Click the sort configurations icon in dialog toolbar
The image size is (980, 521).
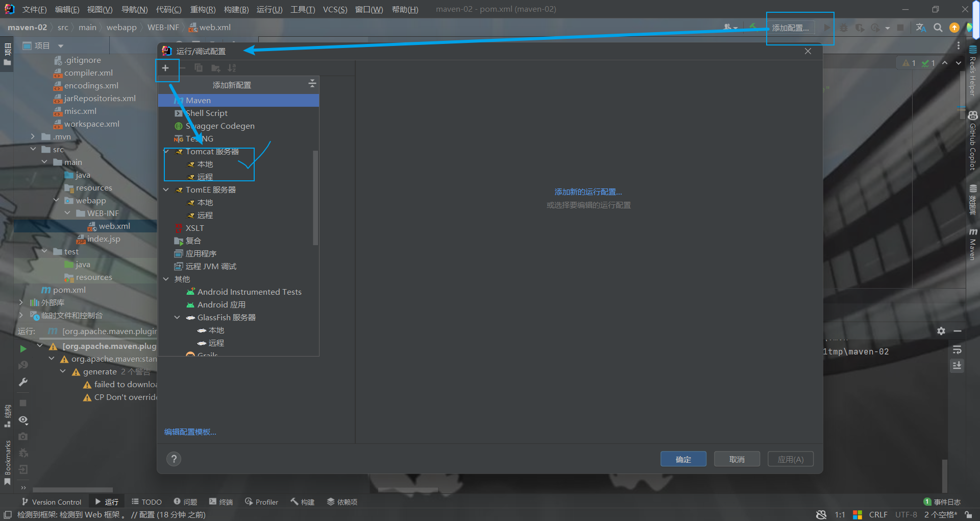tap(232, 68)
